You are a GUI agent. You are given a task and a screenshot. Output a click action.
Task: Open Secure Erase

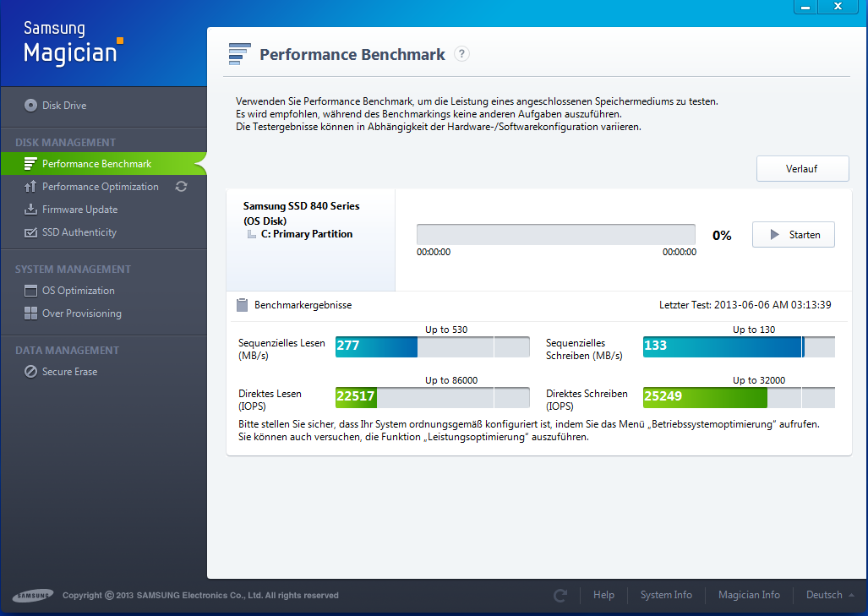(x=70, y=372)
